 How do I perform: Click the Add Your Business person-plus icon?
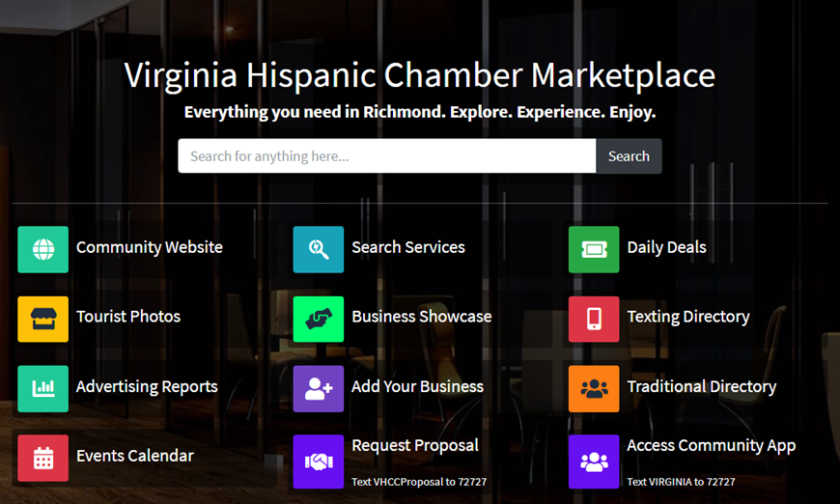[319, 389]
